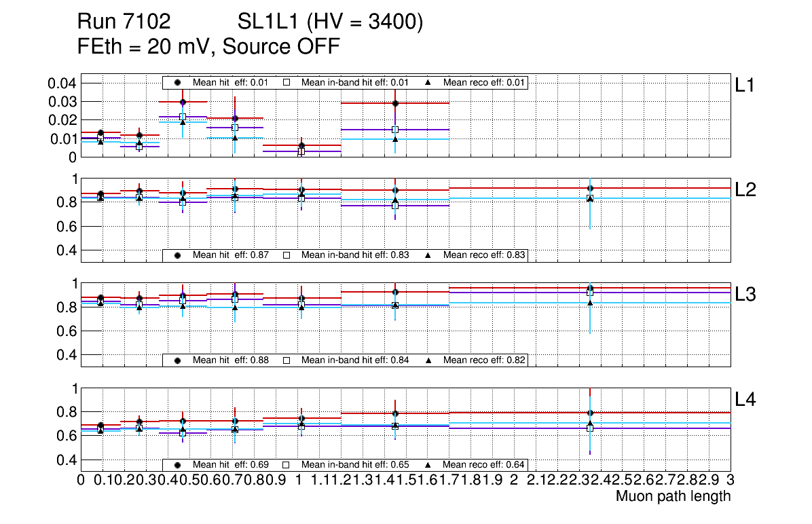Click the 'Mean hit eff: 0.87' legend entry
812x524 pixels.
point(231,255)
